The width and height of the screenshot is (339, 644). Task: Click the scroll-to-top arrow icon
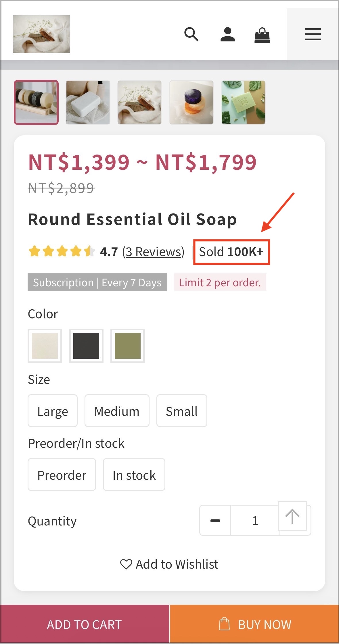(x=292, y=516)
